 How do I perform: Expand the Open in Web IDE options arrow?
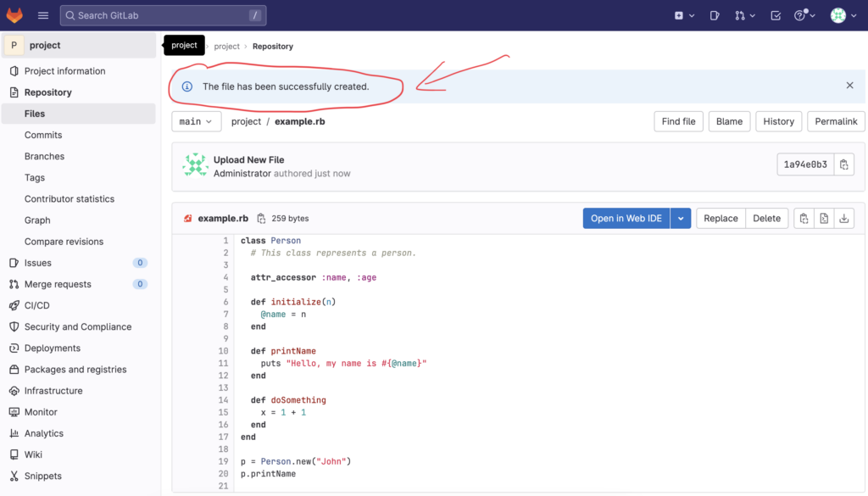point(681,219)
